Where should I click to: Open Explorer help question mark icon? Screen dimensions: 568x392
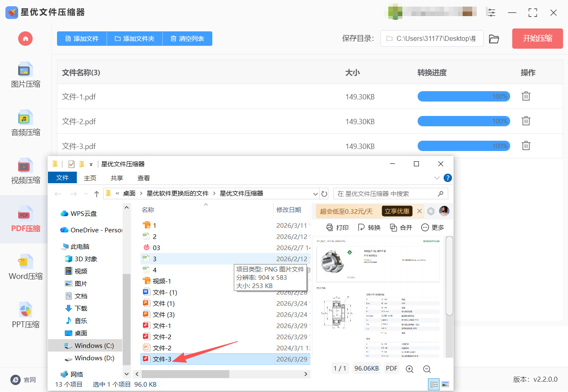click(x=447, y=178)
